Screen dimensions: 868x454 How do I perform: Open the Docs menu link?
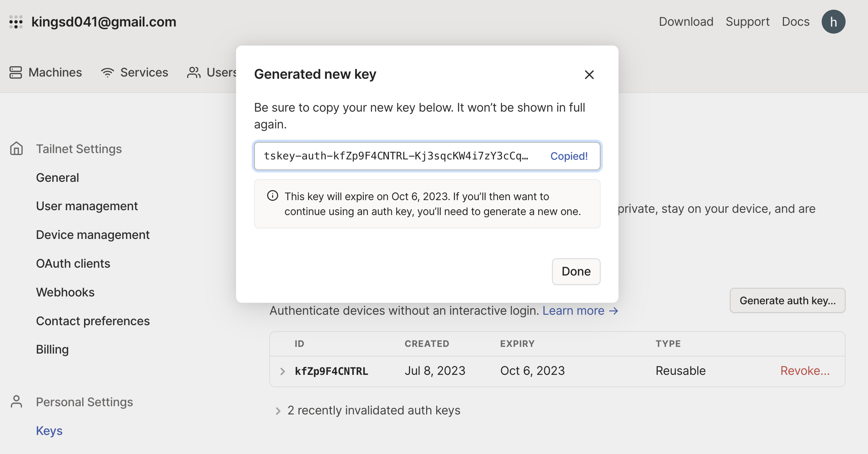796,22
